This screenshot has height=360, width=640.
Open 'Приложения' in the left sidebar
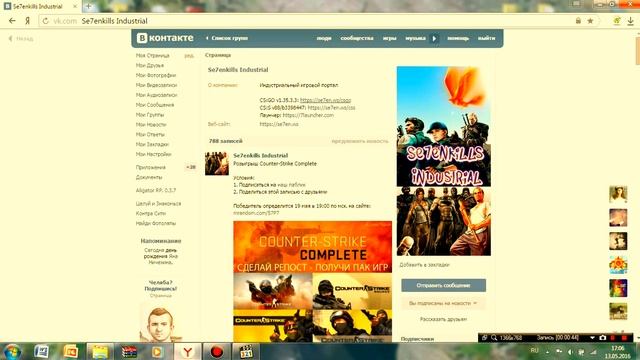151,167
